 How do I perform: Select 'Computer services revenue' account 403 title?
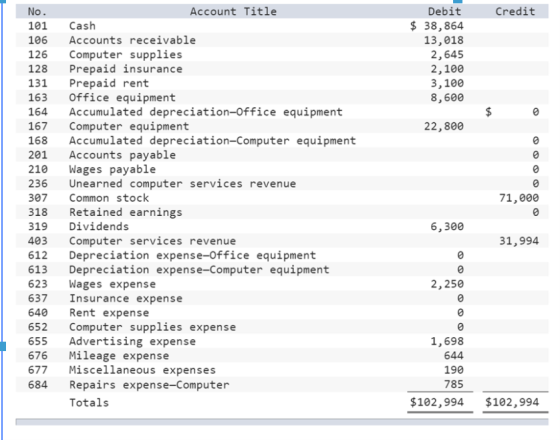click(152, 241)
